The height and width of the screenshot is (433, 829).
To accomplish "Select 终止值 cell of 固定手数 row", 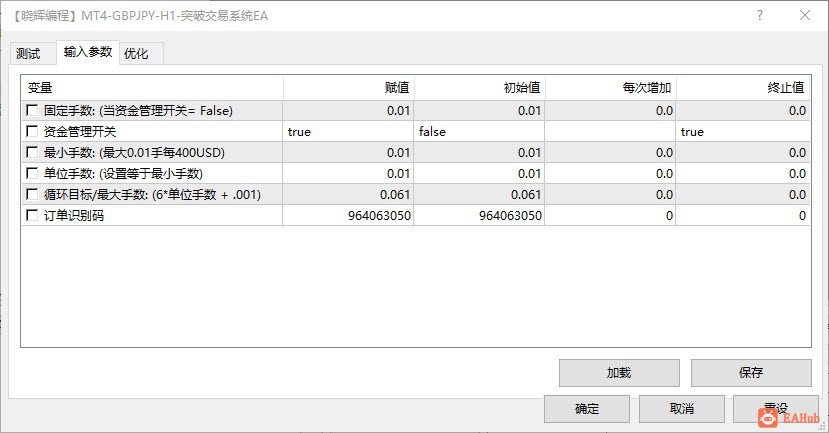I will pyautogui.click(x=743, y=110).
